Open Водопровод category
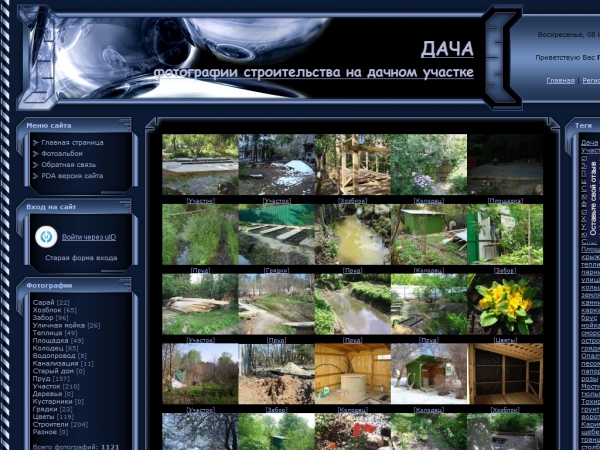Screen dimensions: 600x450 pyautogui.click(x=54, y=356)
